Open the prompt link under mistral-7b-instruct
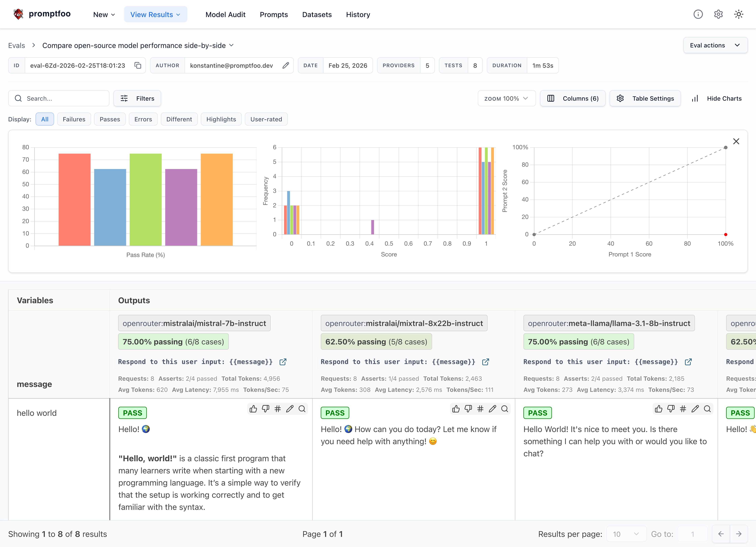 tap(283, 362)
